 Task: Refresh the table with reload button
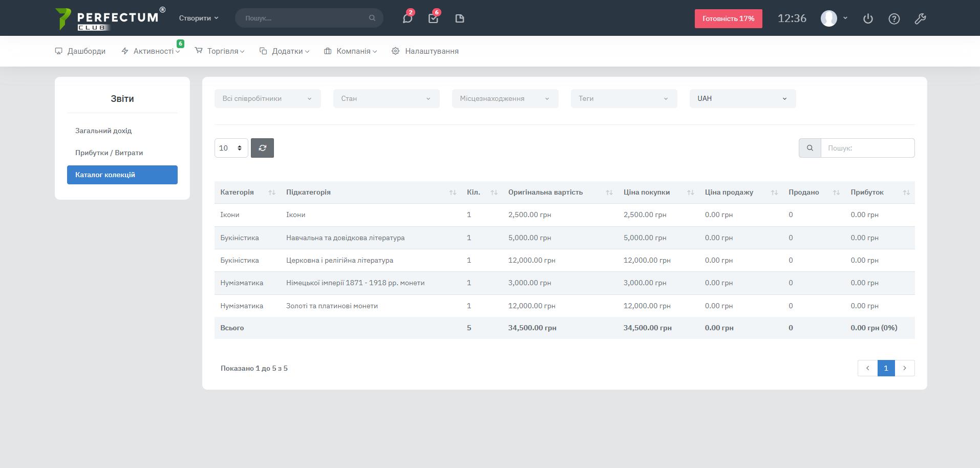point(262,148)
